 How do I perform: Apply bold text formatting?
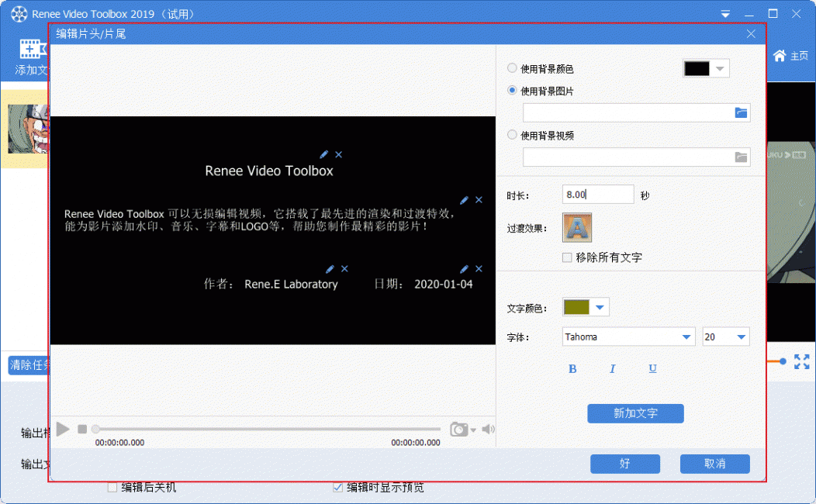tap(572, 369)
